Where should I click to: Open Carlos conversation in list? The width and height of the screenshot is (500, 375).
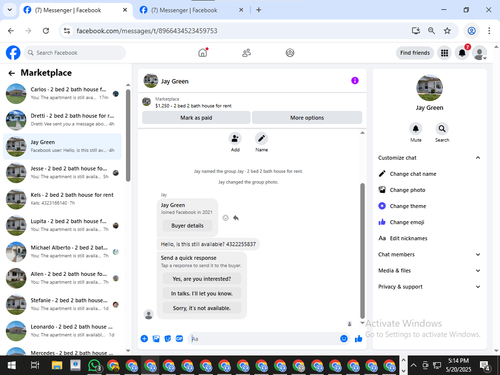(62, 94)
